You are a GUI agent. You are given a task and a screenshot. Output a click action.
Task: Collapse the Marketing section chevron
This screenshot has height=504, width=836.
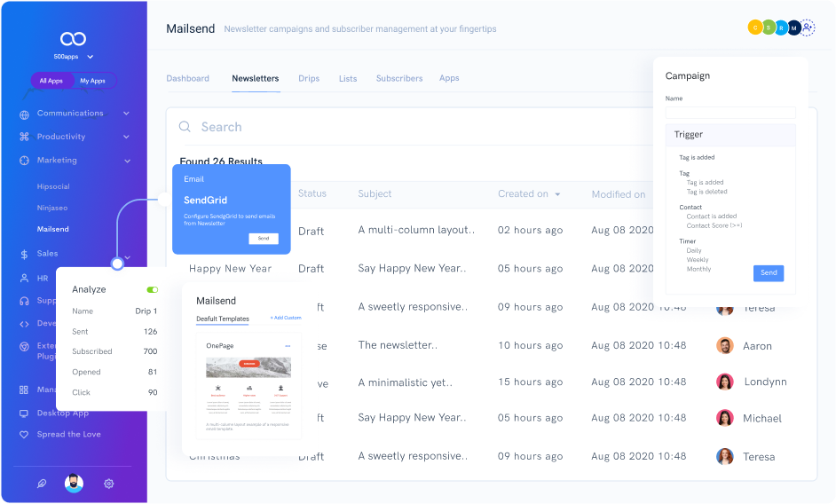tap(128, 161)
